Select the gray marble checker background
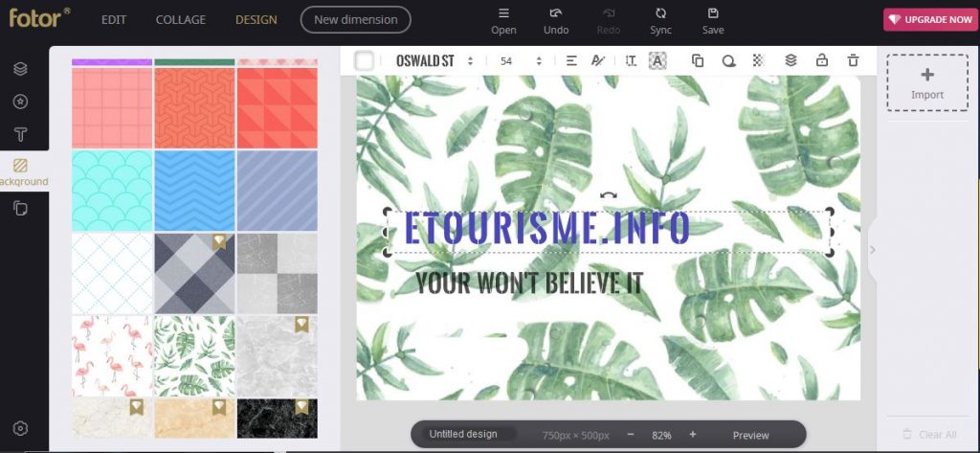The width and height of the screenshot is (980, 453). (277, 273)
